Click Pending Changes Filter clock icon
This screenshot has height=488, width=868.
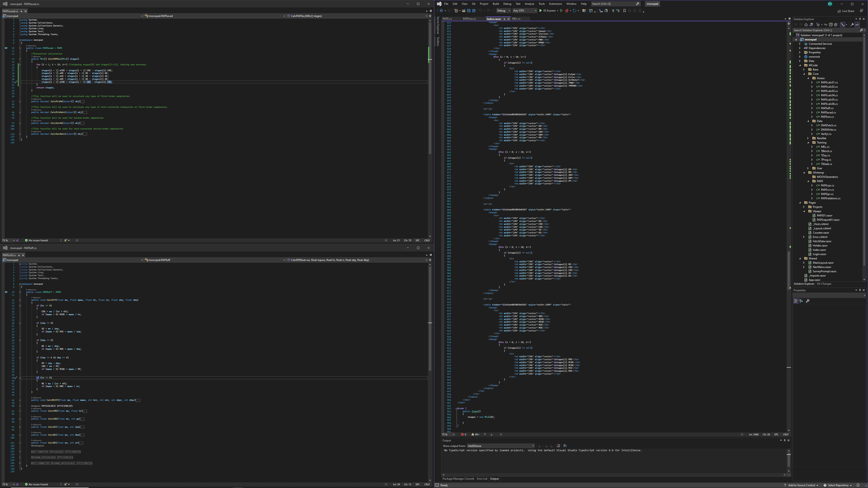coord(818,25)
